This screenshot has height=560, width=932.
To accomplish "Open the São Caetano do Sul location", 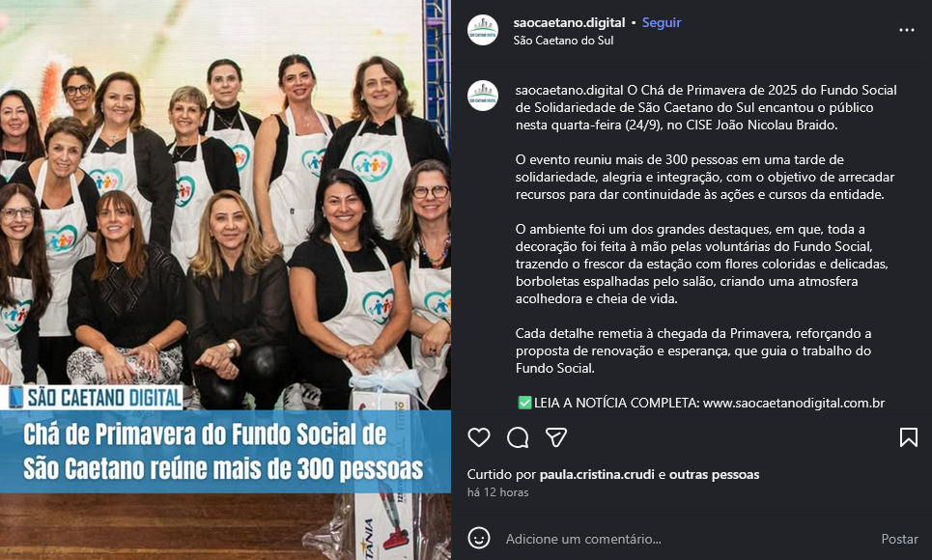I will (x=563, y=41).
